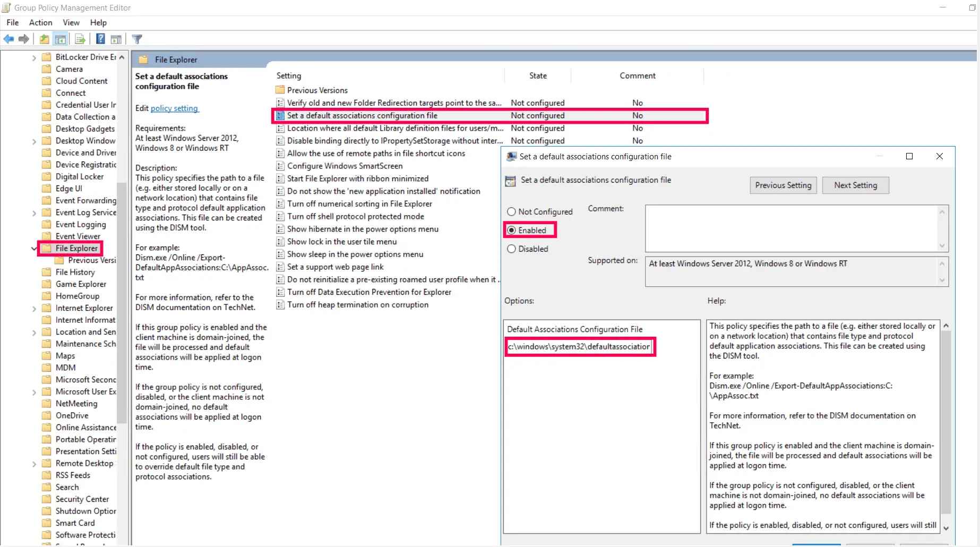Open the View menu
The image size is (980, 547).
tap(71, 22)
